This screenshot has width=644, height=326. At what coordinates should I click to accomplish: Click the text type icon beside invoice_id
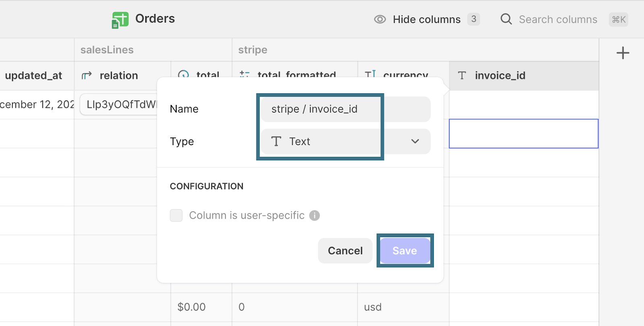coord(462,76)
